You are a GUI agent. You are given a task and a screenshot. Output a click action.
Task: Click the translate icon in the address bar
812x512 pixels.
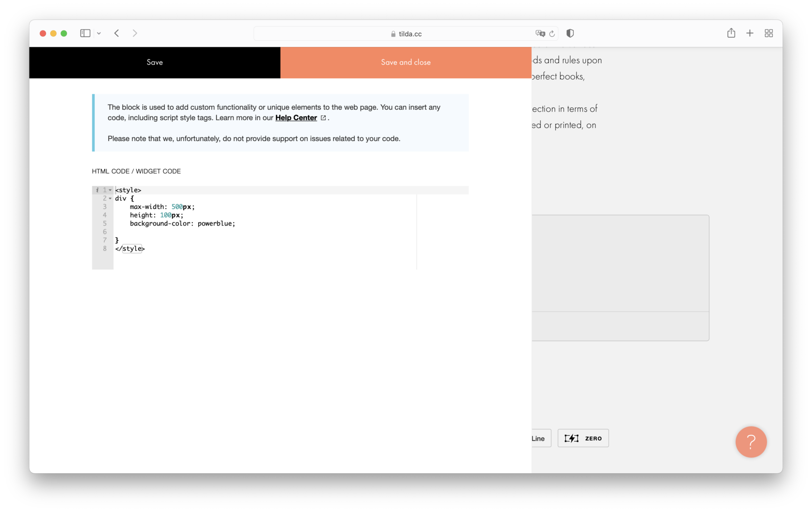pos(540,33)
